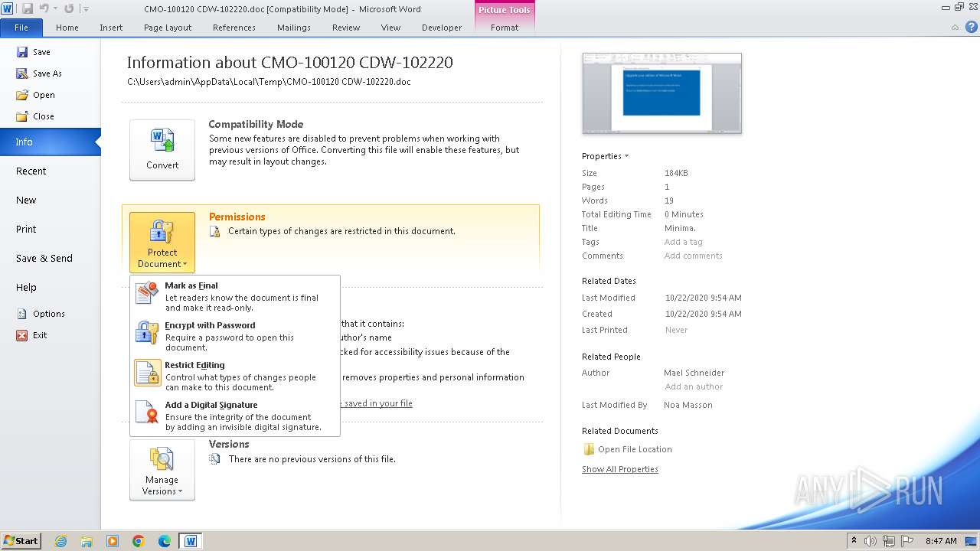The width and height of the screenshot is (980, 551).
Task: Open the References tab
Action: pos(234,28)
